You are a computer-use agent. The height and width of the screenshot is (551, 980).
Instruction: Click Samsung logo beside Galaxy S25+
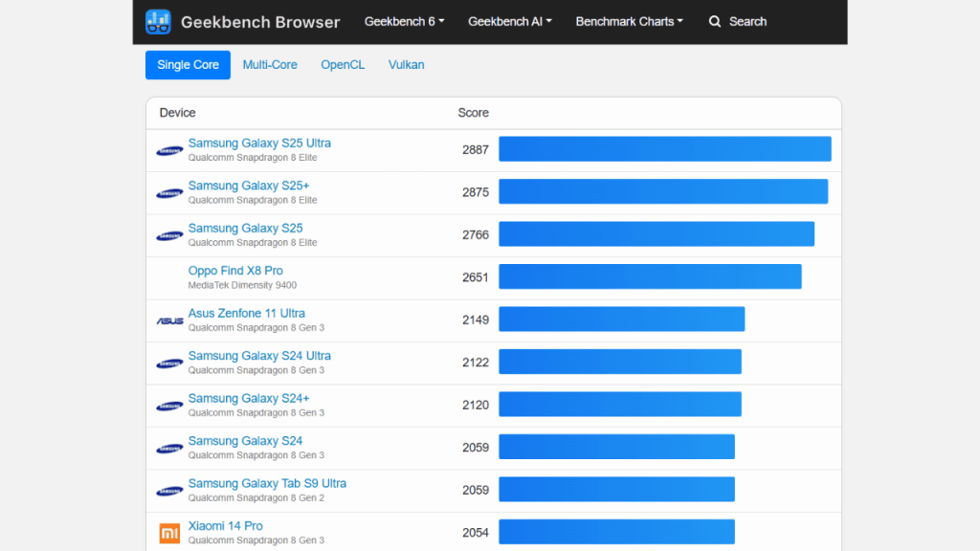click(x=169, y=193)
